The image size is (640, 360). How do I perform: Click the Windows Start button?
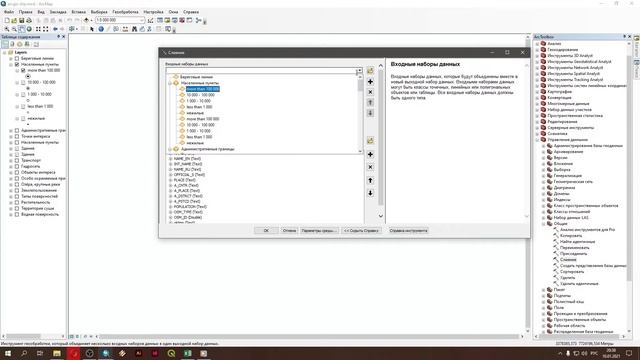(8, 353)
